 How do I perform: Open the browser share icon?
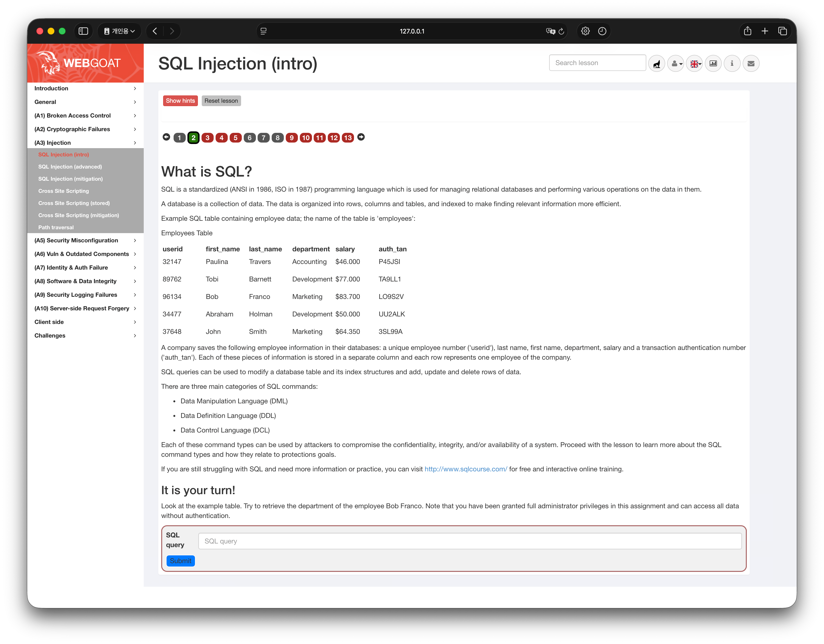click(748, 31)
